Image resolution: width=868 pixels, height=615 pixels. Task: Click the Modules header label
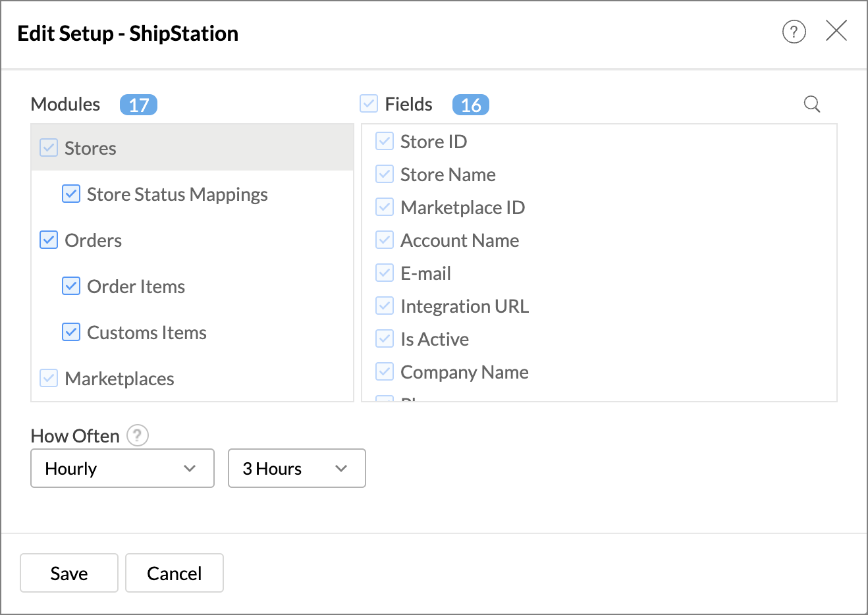65,104
